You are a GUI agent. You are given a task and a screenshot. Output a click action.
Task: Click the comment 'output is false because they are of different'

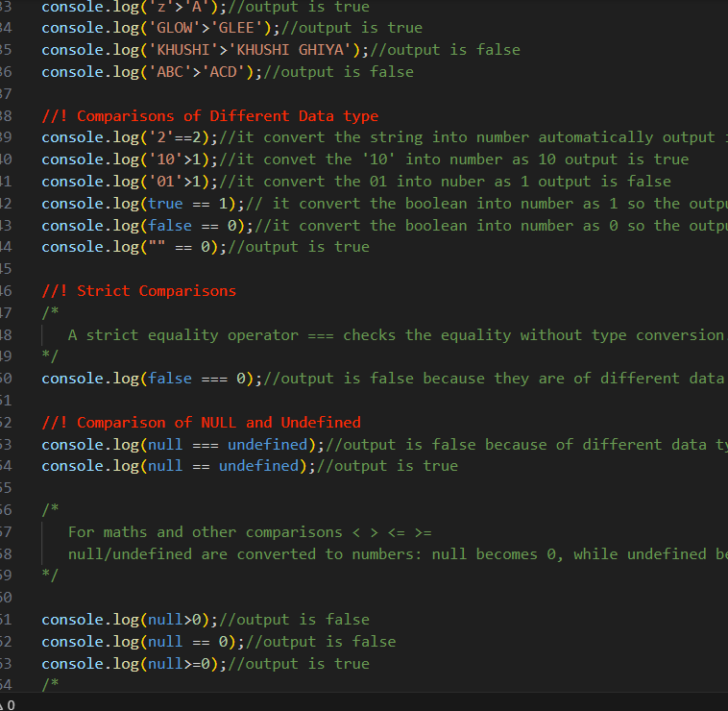(x=495, y=379)
